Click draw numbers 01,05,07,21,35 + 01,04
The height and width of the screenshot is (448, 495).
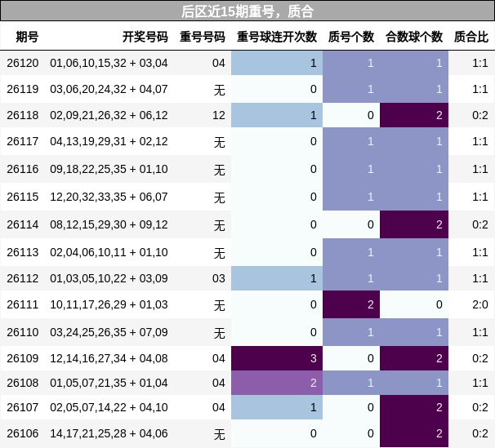click(x=109, y=383)
